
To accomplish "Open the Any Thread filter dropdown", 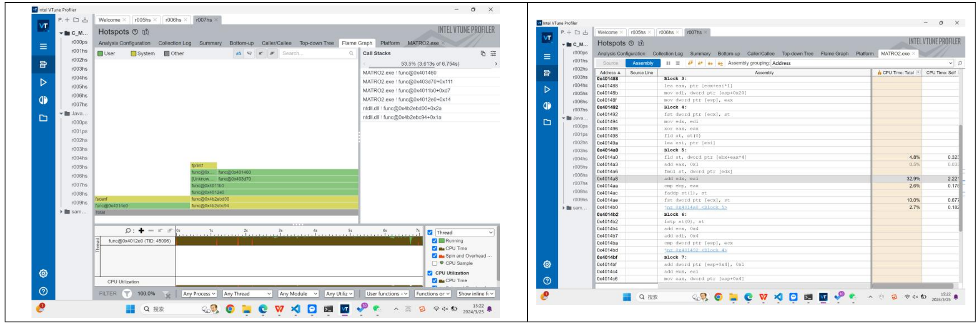I will click(x=247, y=294).
